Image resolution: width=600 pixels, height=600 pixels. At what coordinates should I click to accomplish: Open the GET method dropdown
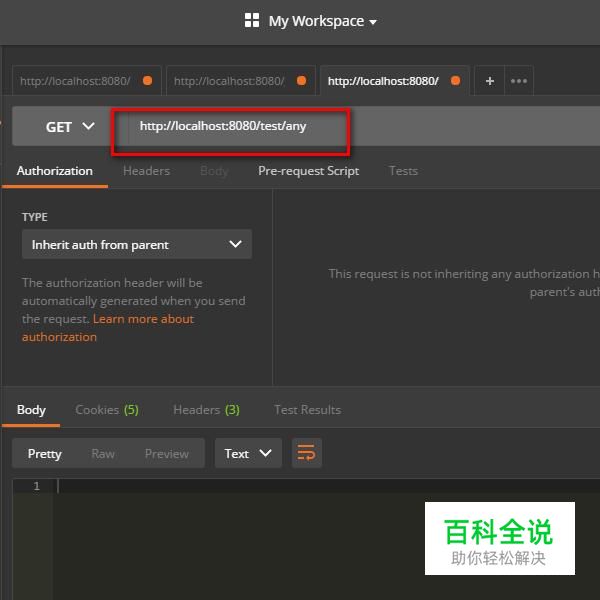[x=70, y=127]
